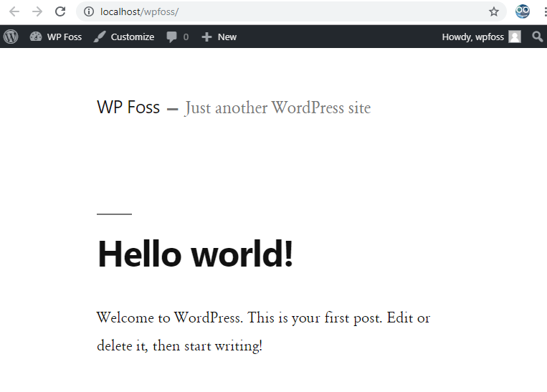This screenshot has height=392, width=547.
Task: Click the WP Foss site title link
Action: tap(128, 107)
